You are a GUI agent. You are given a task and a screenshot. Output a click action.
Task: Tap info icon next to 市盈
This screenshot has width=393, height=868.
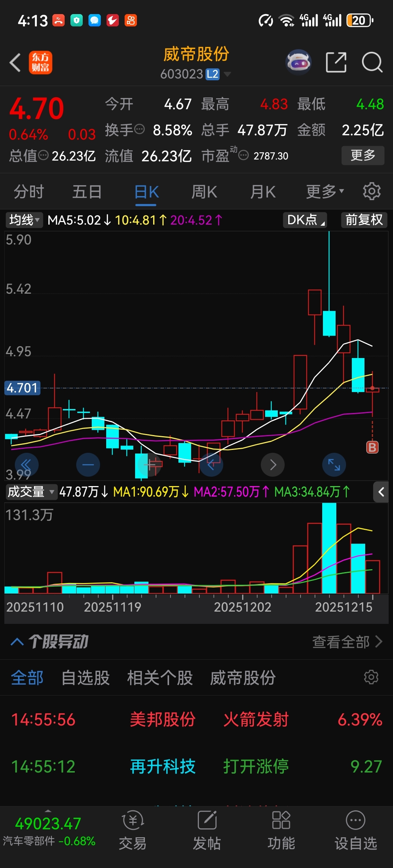pyautogui.click(x=243, y=156)
